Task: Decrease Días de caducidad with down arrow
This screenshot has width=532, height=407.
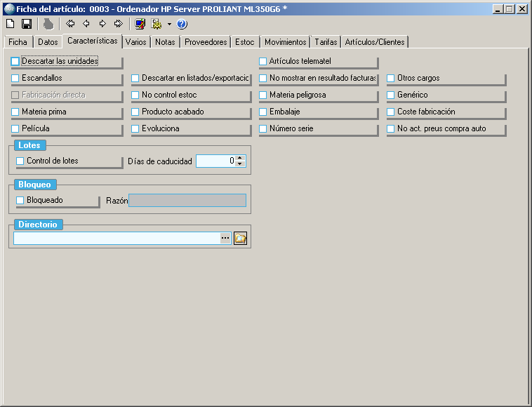Action: [x=240, y=164]
